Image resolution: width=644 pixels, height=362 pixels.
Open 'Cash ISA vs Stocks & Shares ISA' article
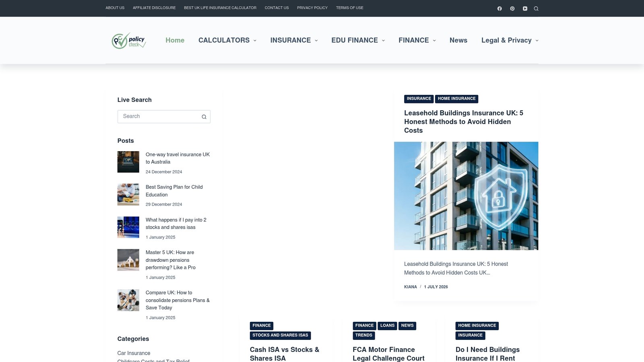[x=285, y=354]
